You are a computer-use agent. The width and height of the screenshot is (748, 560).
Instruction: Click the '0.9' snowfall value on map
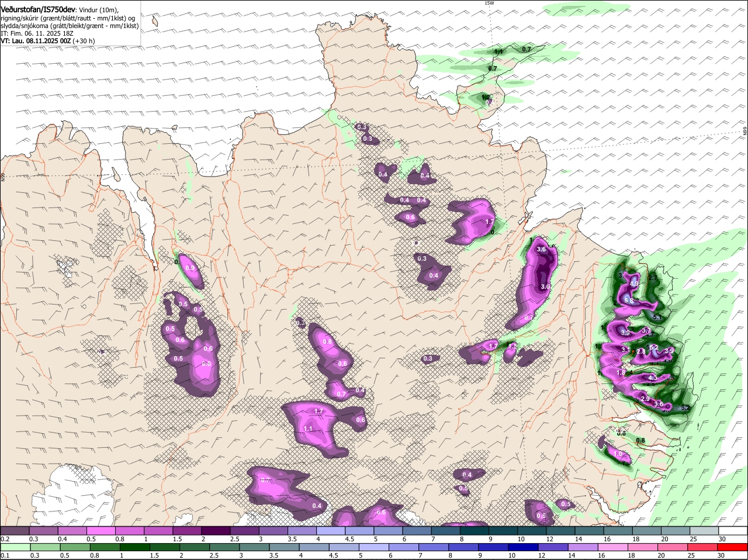pyautogui.click(x=189, y=268)
